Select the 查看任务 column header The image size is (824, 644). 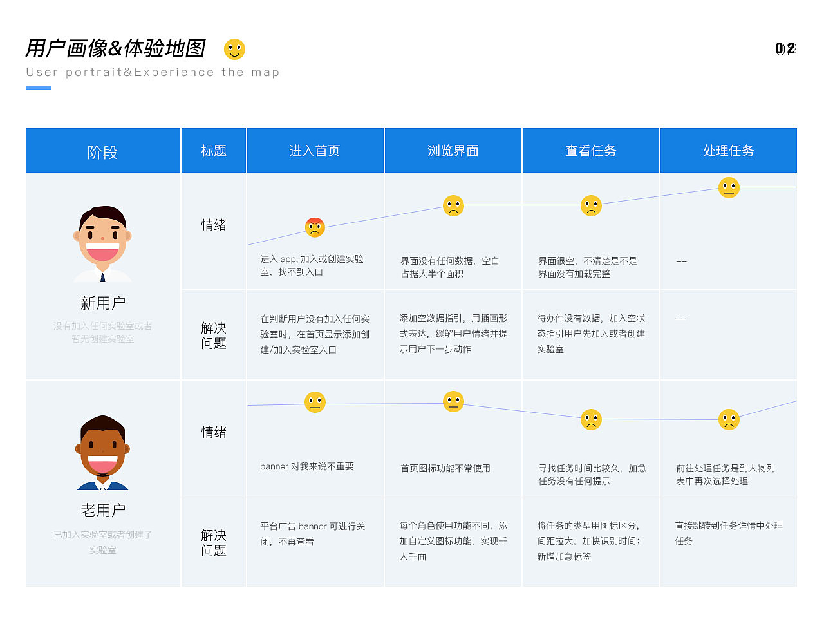(591, 150)
